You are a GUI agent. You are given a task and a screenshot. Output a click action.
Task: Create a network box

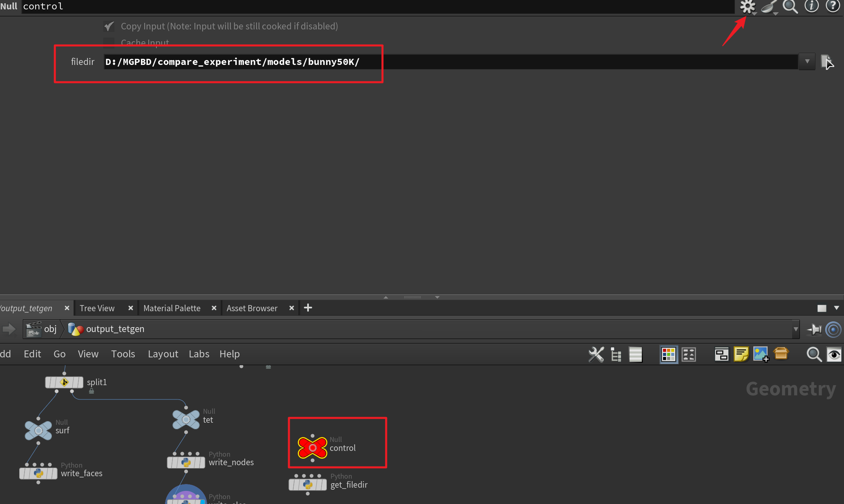[x=721, y=354]
